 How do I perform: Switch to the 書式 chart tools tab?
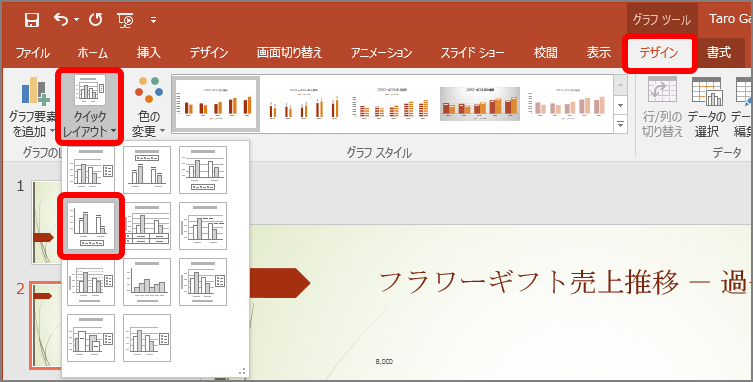point(719,53)
